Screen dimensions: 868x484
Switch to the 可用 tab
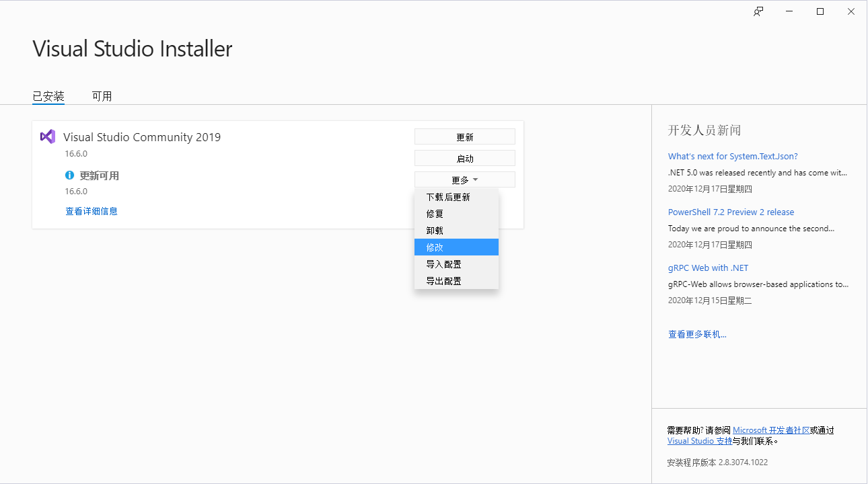coord(102,96)
